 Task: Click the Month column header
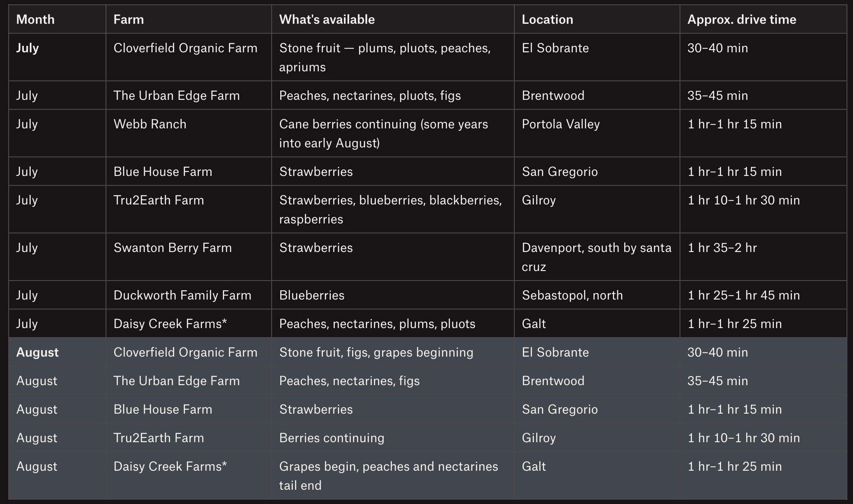tap(35, 19)
